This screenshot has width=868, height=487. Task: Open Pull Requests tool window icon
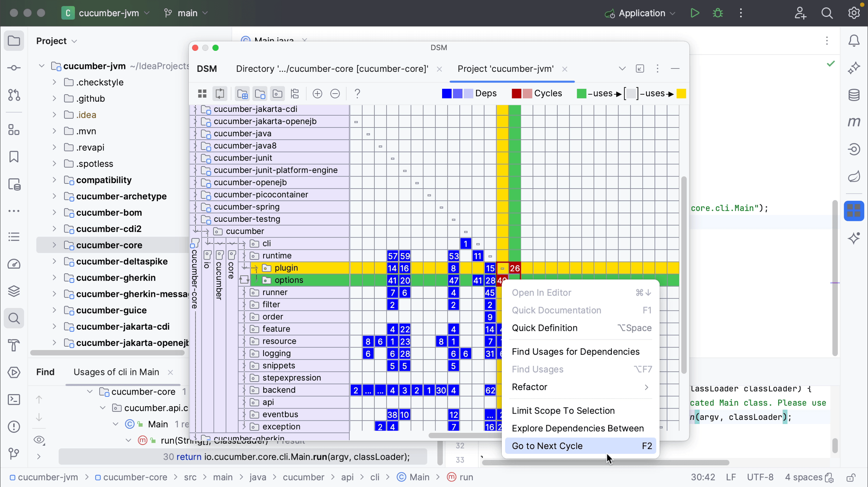(x=14, y=95)
